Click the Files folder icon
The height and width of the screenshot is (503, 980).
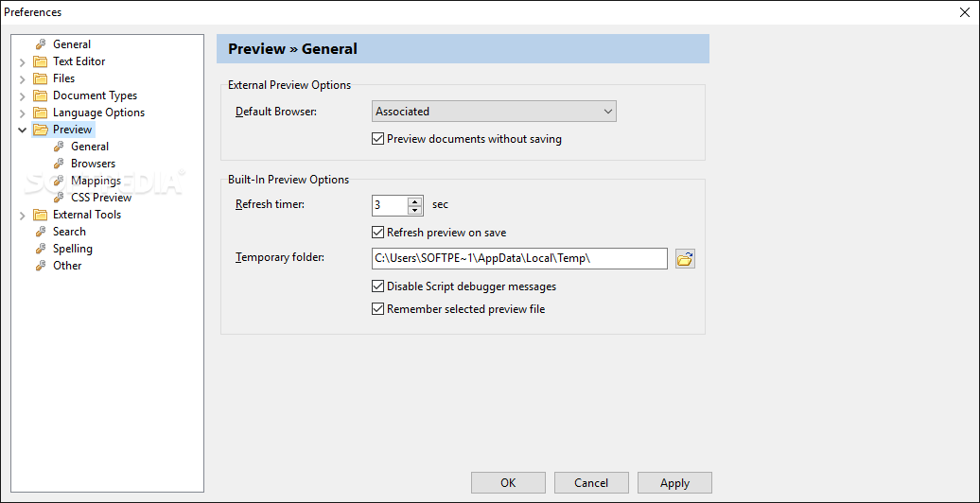[x=41, y=78]
